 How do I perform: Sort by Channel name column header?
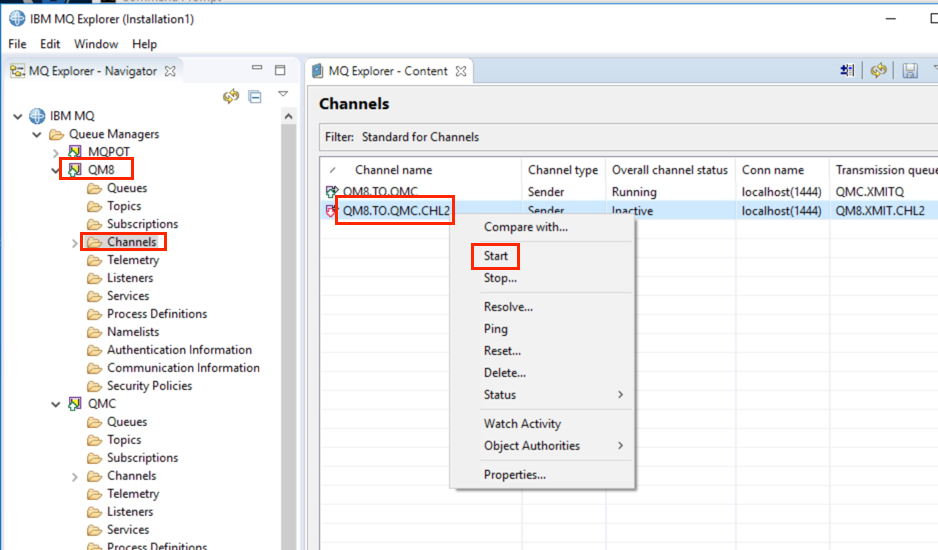click(x=393, y=170)
